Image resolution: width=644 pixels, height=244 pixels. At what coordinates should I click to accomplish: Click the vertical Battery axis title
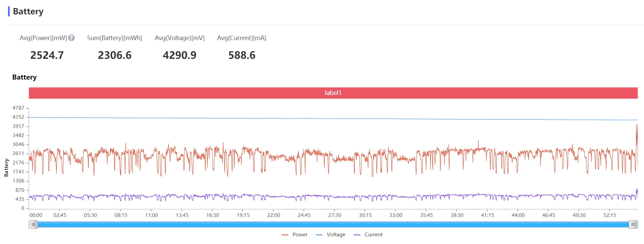6,168
